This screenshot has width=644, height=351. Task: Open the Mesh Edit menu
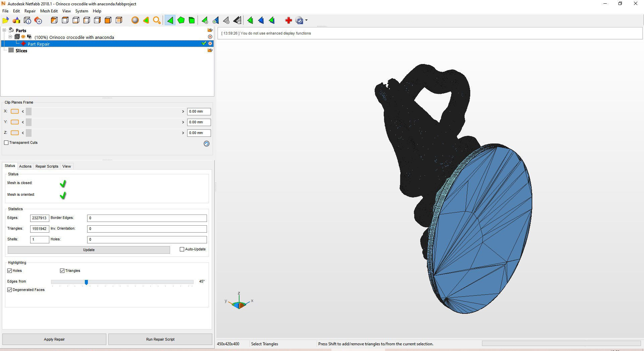point(49,11)
